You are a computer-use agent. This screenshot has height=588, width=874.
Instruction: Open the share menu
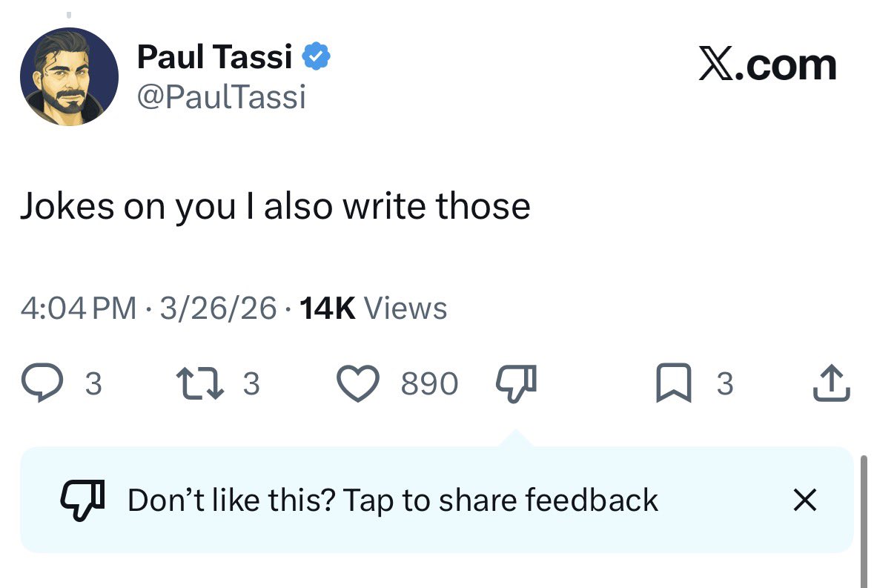pos(830,383)
